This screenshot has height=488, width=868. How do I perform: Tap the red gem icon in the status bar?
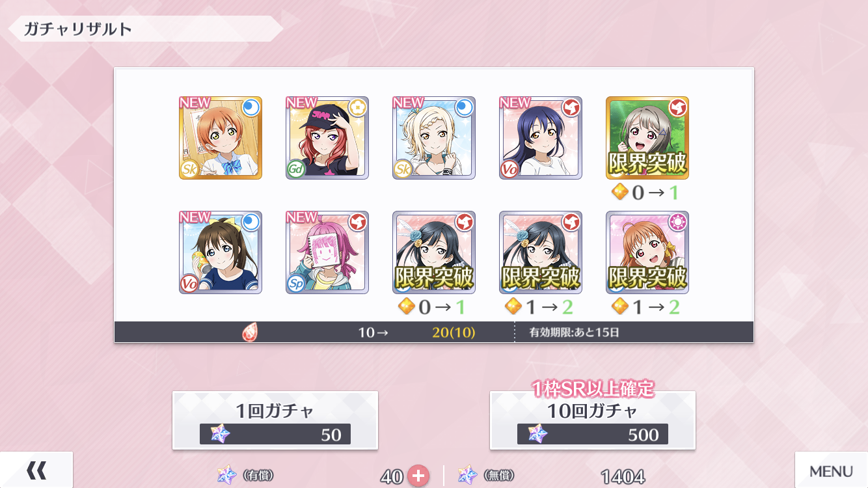pyautogui.click(x=250, y=332)
